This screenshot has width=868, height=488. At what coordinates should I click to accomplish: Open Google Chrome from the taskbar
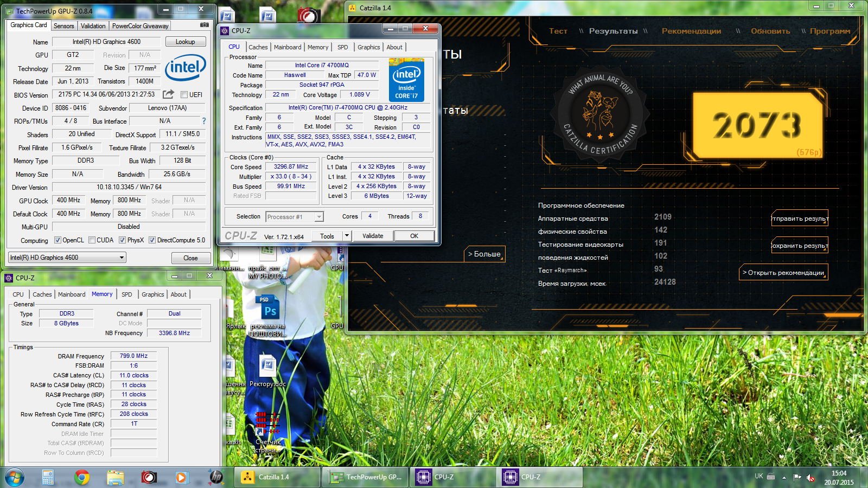[82, 477]
